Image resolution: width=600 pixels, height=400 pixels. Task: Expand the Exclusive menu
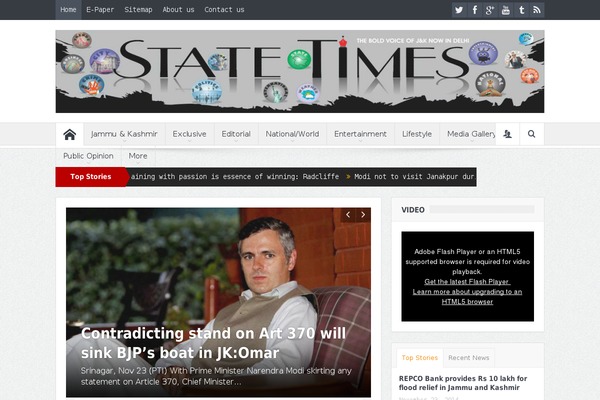(x=189, y=134)
